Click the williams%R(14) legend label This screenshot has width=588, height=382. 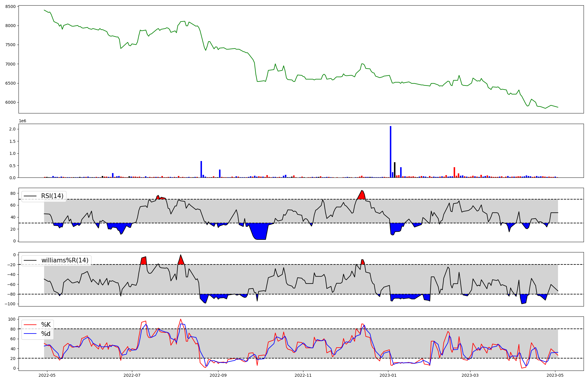tap(65, 260)
